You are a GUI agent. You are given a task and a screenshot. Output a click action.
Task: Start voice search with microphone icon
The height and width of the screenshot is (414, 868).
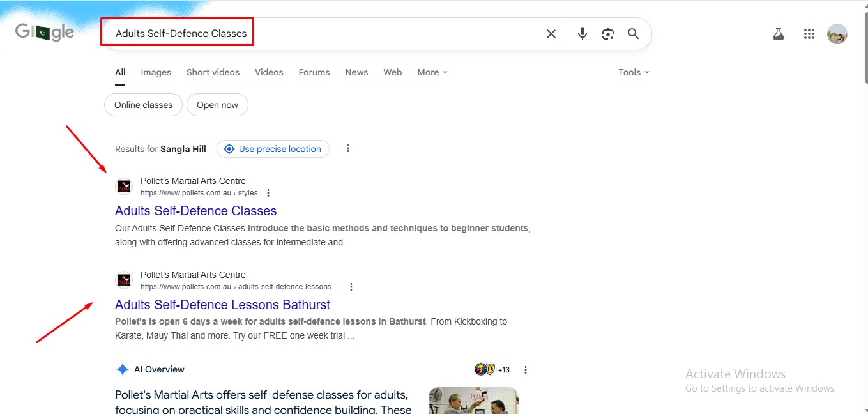point(582,34)
